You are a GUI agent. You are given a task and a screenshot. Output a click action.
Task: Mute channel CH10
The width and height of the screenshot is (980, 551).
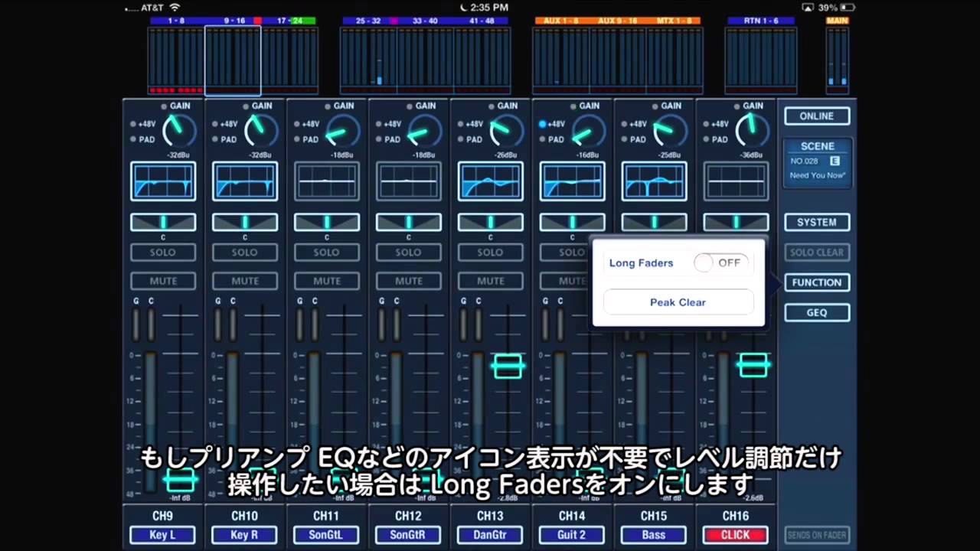pos(245,281)
